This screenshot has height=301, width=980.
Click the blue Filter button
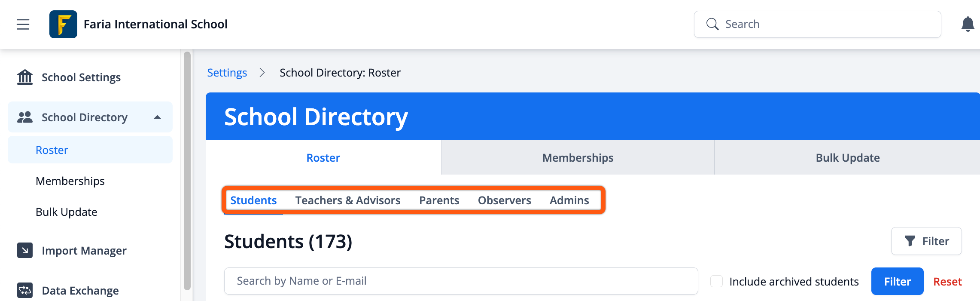coord(897,281)
